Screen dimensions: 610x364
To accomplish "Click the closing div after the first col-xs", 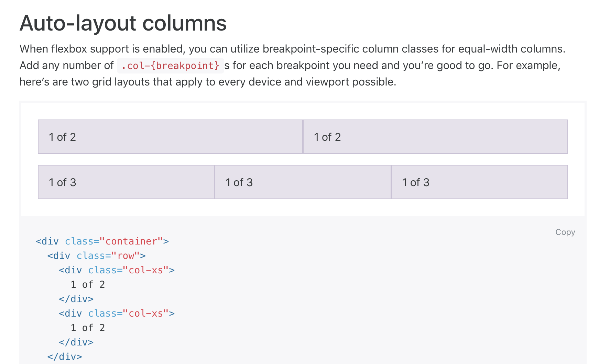I will click(76, 299).
